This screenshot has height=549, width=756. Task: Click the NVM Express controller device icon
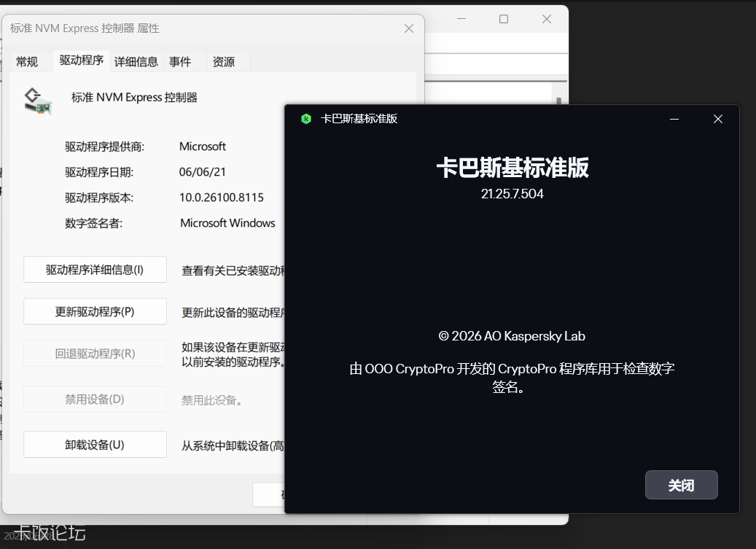pyautogui.click(x=38, y=101)
